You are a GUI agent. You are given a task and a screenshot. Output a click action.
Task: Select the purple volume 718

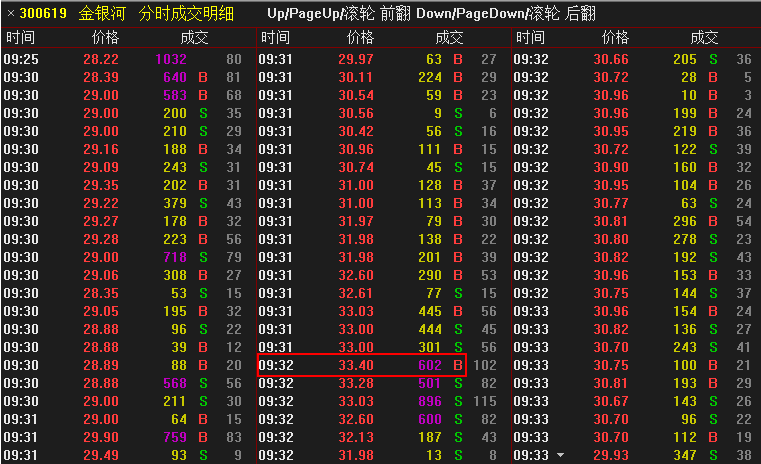(x=175, y=257)
